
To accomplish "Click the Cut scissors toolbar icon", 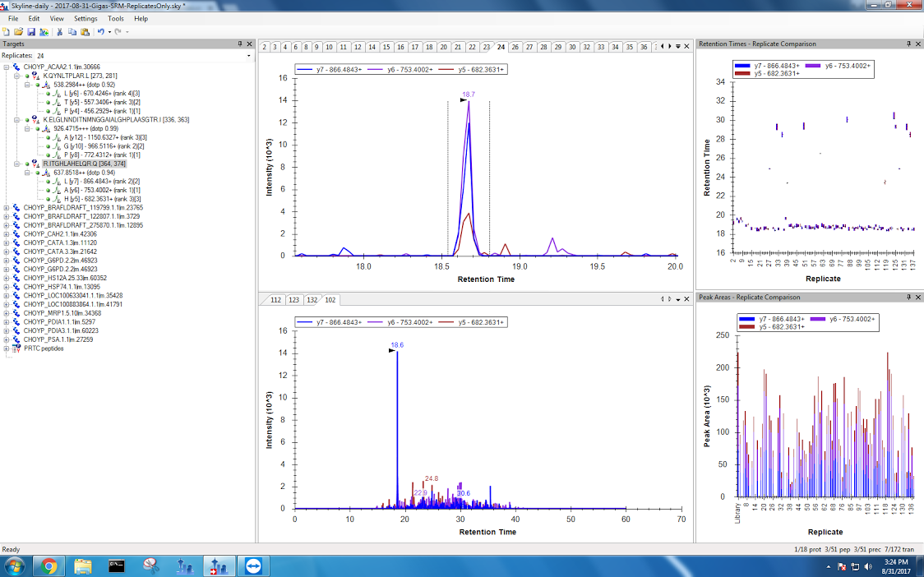I will pyautogui.click(x=60, y=31).
